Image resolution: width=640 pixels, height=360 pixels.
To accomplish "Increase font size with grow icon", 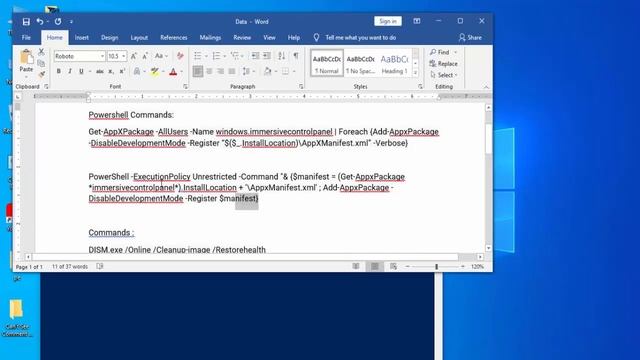I will pyautogui.click(x=133, y=56).
